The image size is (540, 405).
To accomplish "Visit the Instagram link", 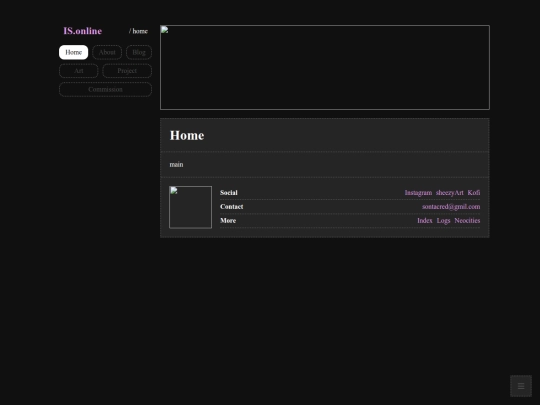I will [x=418, y=193].
